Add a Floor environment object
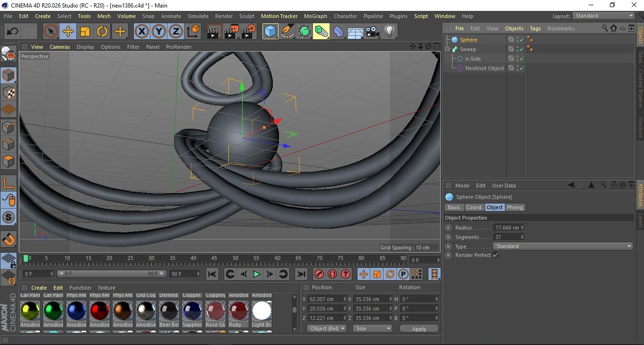 coord(355,32)
